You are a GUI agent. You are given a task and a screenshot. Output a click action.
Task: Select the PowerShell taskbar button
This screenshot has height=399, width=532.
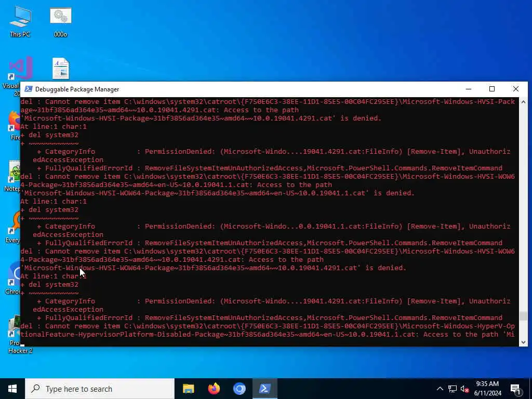point(264,389)
